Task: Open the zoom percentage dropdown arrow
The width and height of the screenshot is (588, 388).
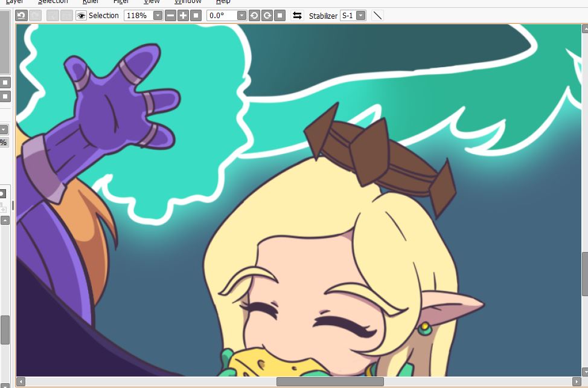Action: [x=158, y=15]
